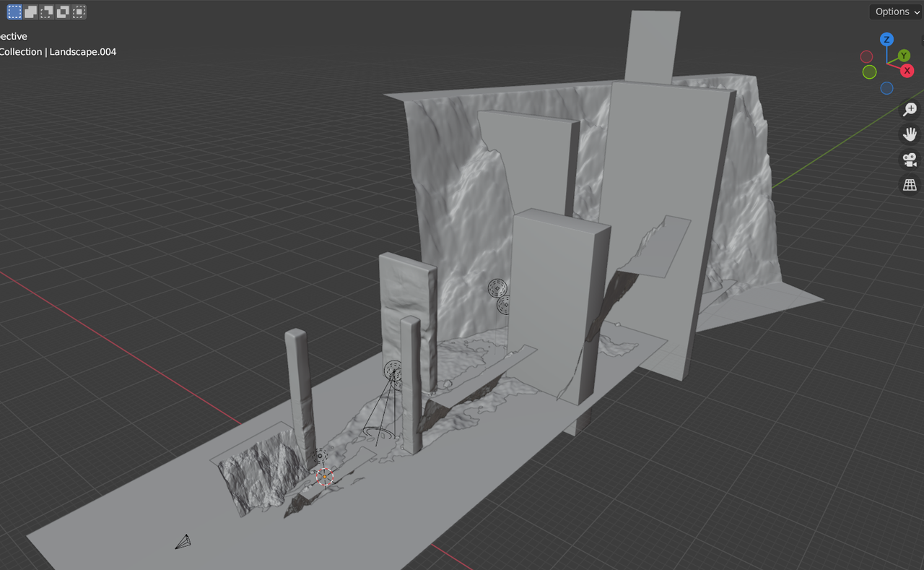Select the spot light object in the scene
Viewport: 924px width, 570px height.
(x=393, y=372)
